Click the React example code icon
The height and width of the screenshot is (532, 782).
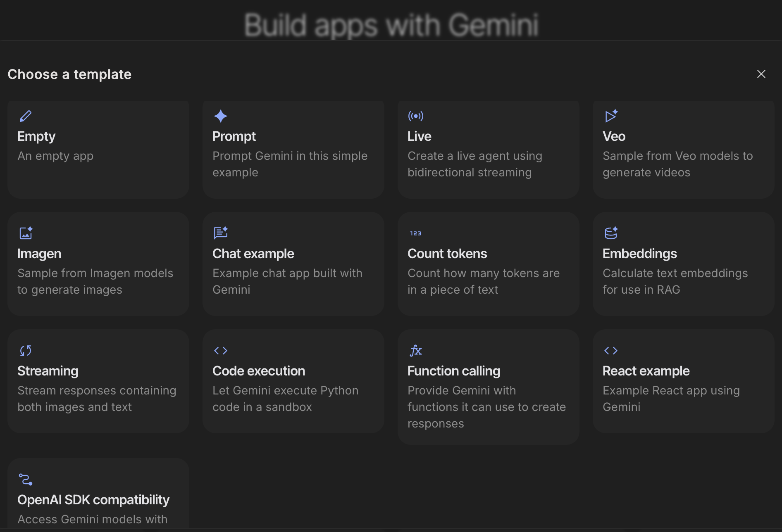coord(611,350)
